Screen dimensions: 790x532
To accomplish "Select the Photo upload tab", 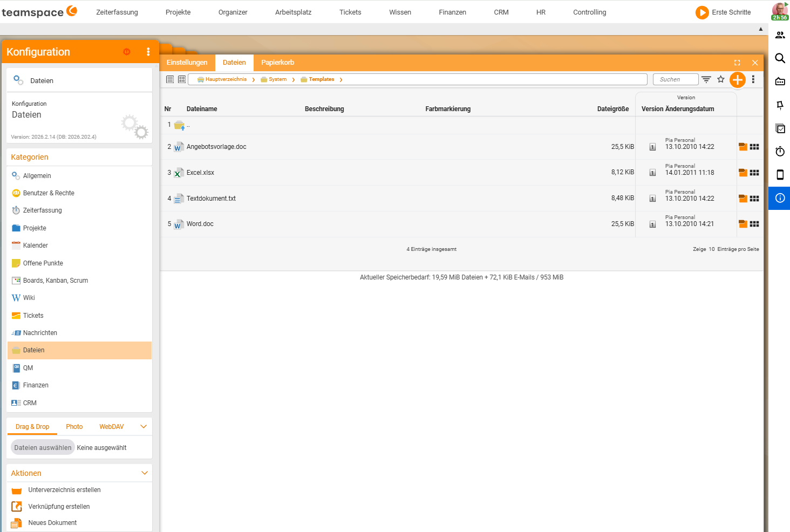I will pyautogui.click(x=74, y=427).
